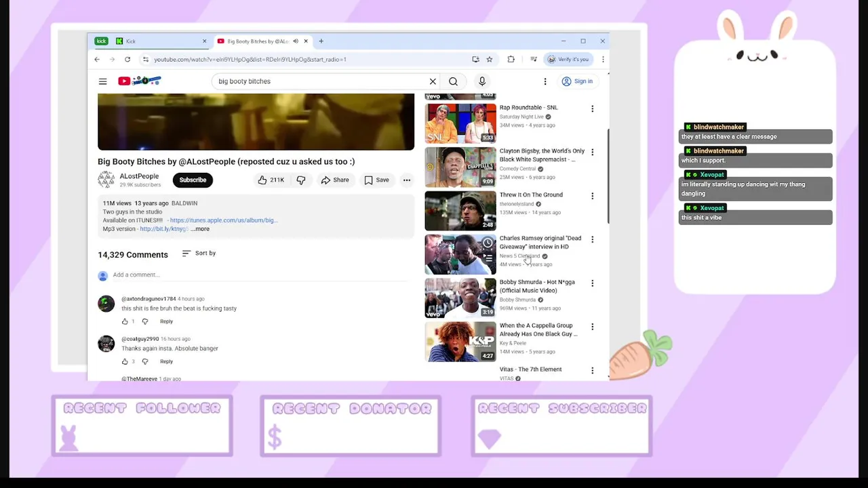This screenshot has width=868, height=488.
Task: Open options for Bobby Shmurda video
Action: (592, 283)
